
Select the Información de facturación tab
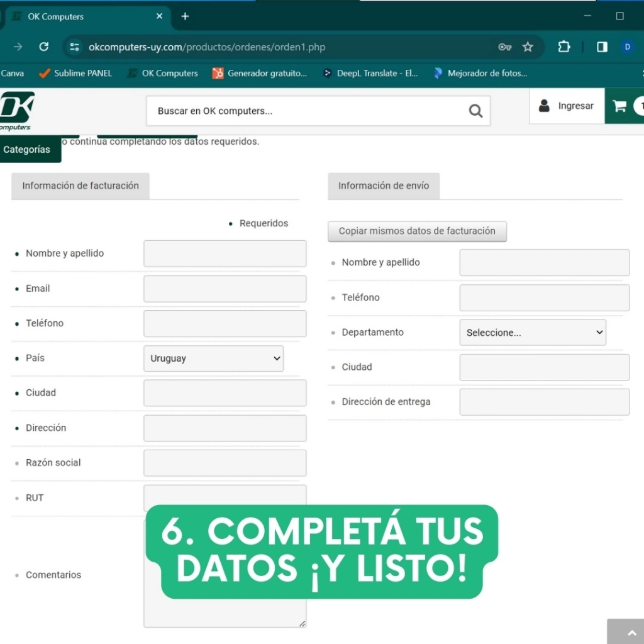pyautogui.click(x=80, y=186)
